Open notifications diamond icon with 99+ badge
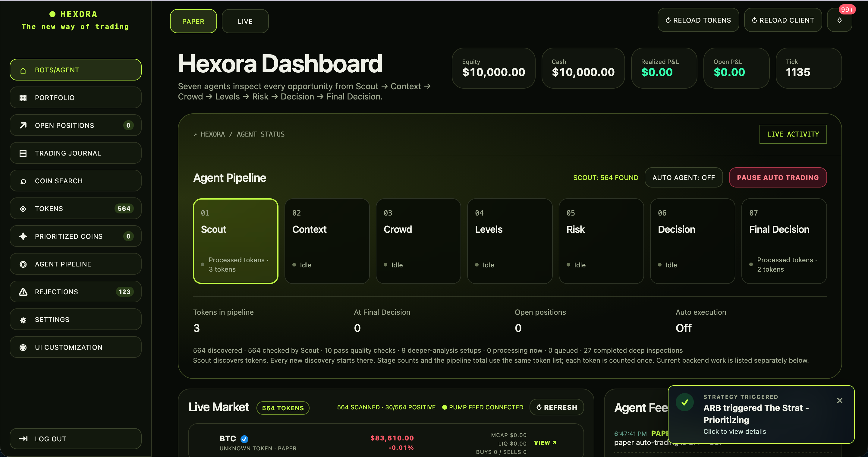 point(839,20)
